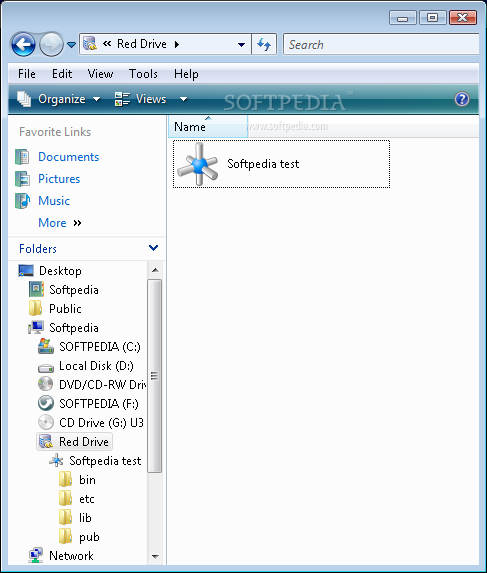Click the Documents icon in Favorite Links
Image resolution: width=487 pixels, height=573 pixels.
pyautogui.click(x=22, y=157)
